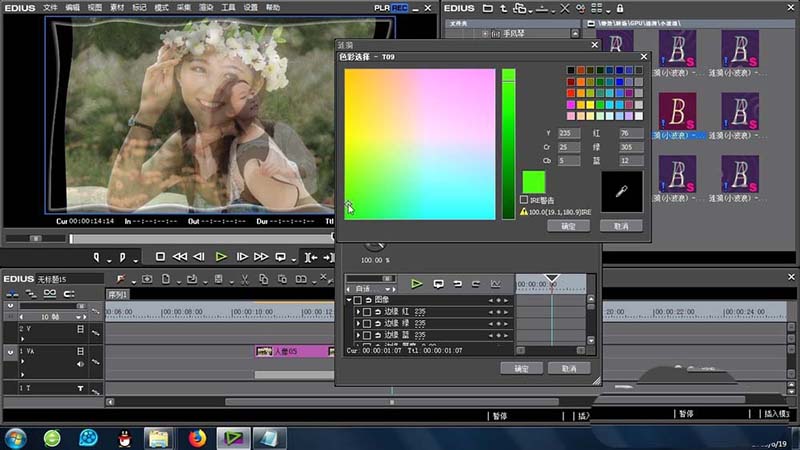Click 取消 in the color selection dialog
800x450 pixels.
coord(620,226)
